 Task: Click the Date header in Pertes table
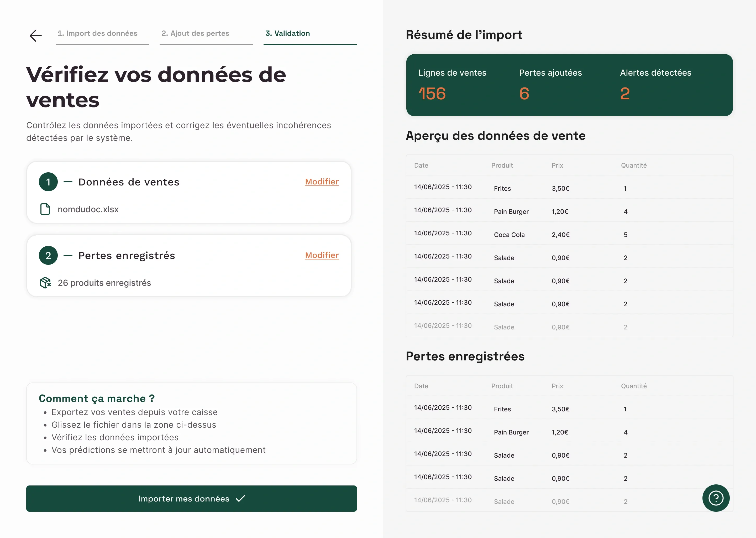[x=421, y=386]
